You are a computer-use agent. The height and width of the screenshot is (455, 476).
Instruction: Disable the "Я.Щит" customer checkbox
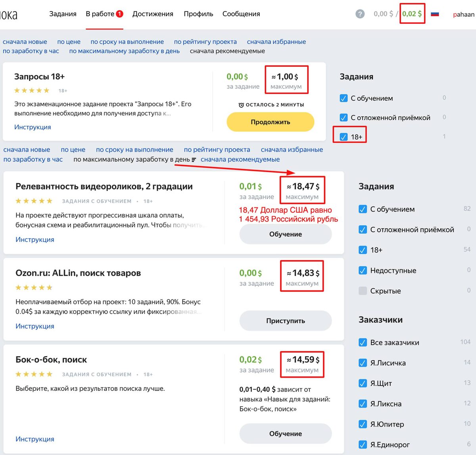point(363,383)
